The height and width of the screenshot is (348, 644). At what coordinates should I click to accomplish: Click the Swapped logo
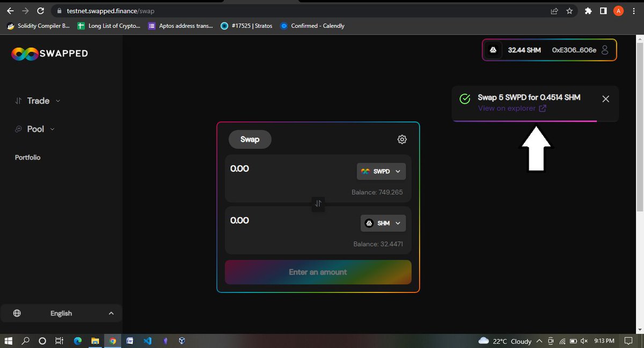pos(49,53)
